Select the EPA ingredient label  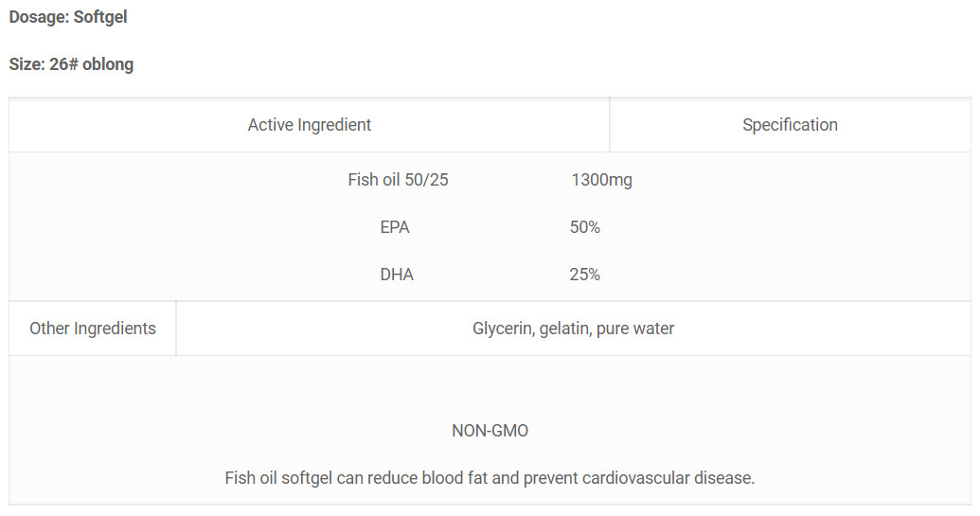point(395,227)
